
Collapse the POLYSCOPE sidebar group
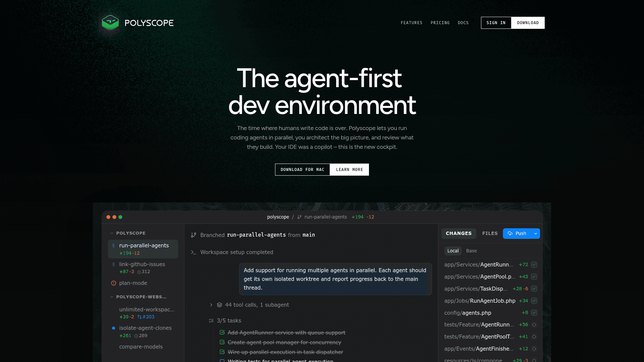click(112, 233)
